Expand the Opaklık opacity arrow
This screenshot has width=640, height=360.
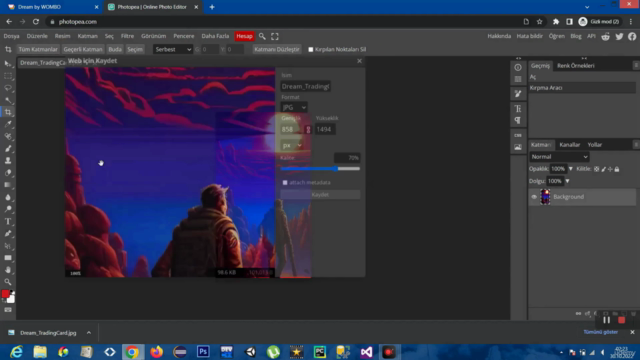(x=571, y=169)
